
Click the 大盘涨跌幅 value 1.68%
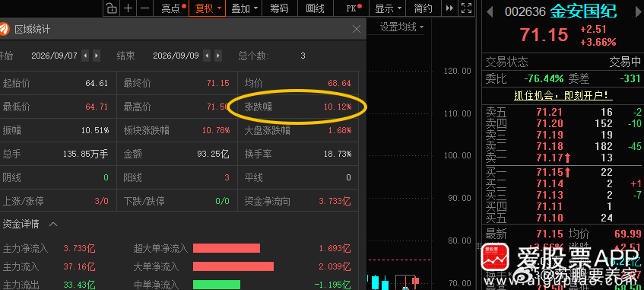pos(339,131)
